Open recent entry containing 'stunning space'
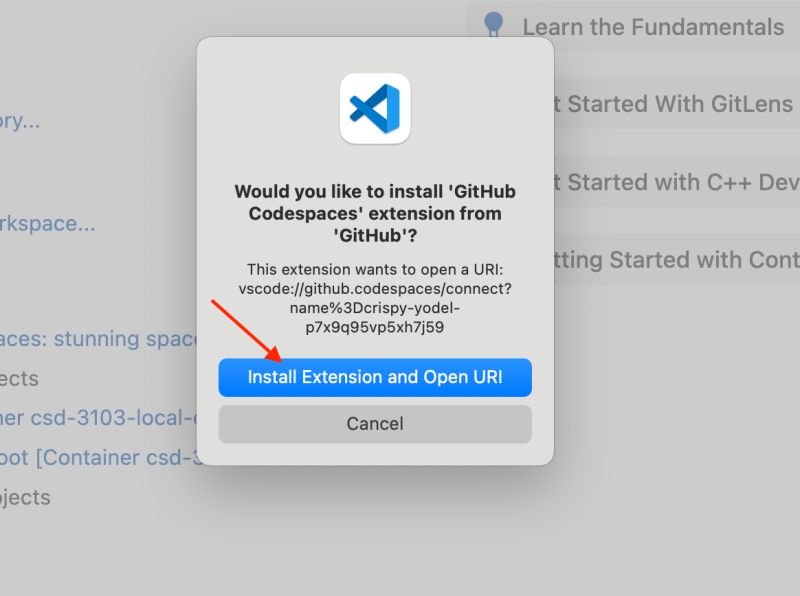800x596 pixels. 99,339
